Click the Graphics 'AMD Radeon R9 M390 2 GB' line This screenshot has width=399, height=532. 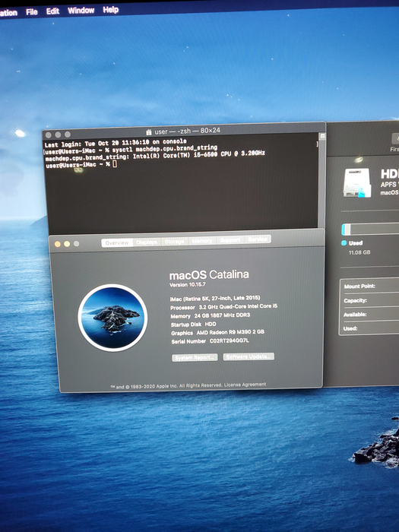pos(217,333)
